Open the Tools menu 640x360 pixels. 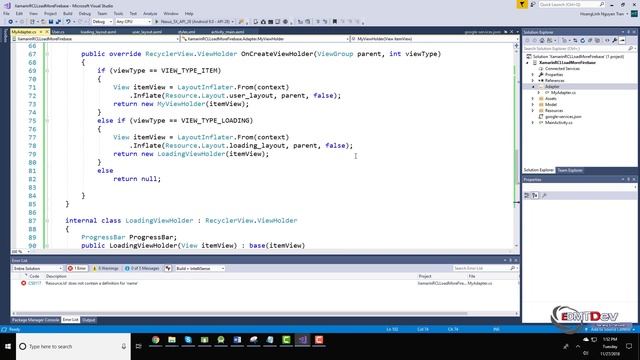pyautogui.click(x=118, y=13)
